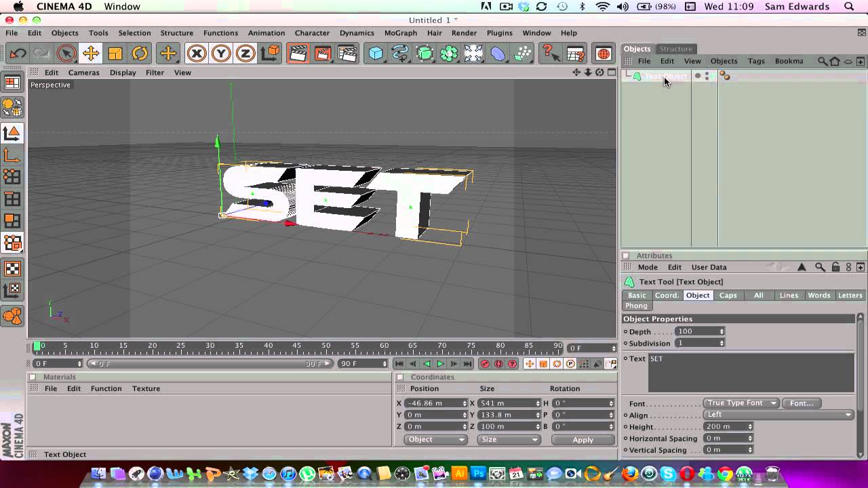Select Text Object in the Objects manager

click(x=665, y=76)
